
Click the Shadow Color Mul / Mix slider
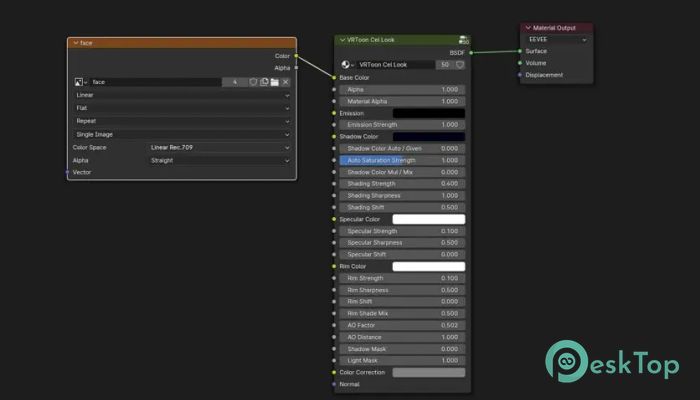tap(402, 172)
